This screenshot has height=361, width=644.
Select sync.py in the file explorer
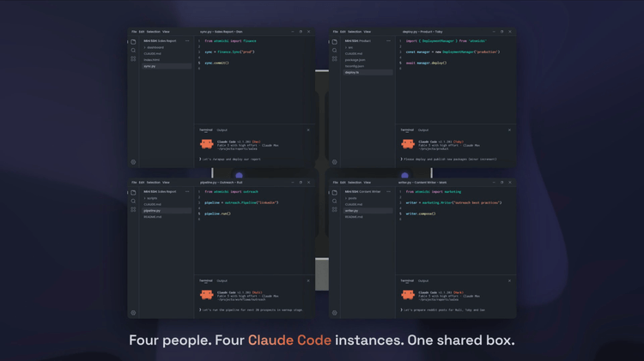[x=167, y=66]
